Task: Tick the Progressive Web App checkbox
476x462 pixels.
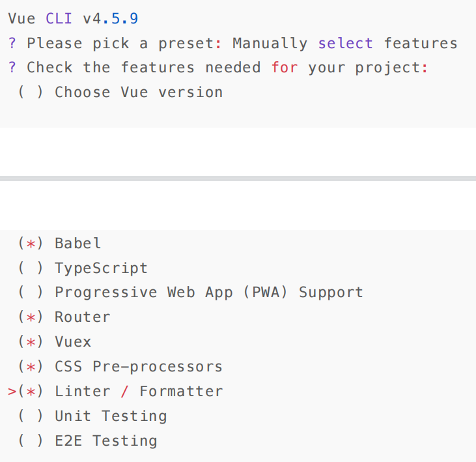Action: tap(31, 293)
